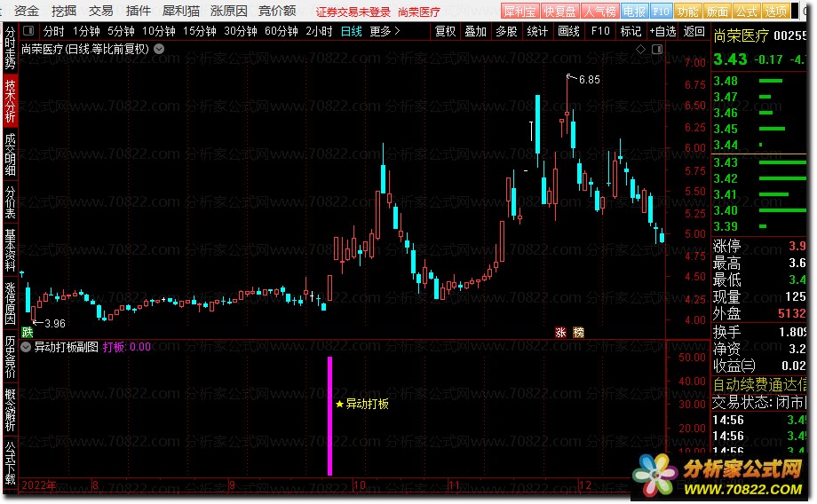Click the F10 item in the chart toolbar
The height and width of the screenshot is (504, 817).
pos(600,31)
